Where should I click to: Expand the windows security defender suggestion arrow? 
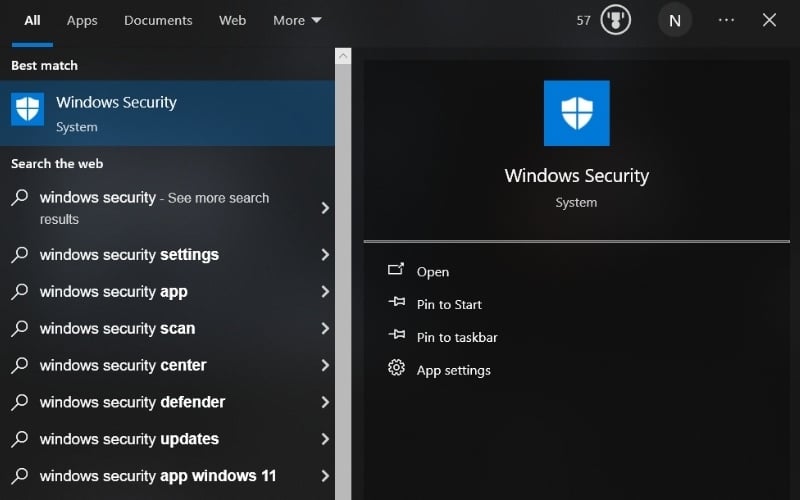(x=325, y=402)
